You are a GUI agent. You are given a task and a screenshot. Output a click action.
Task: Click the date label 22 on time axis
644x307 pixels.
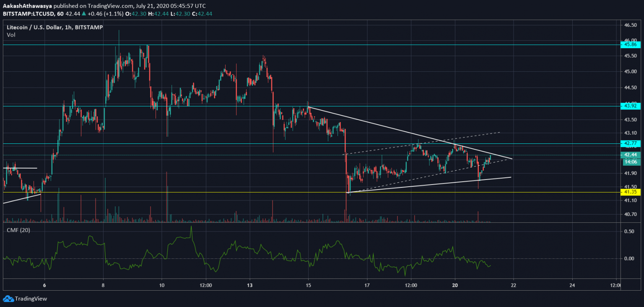(514, 286)
